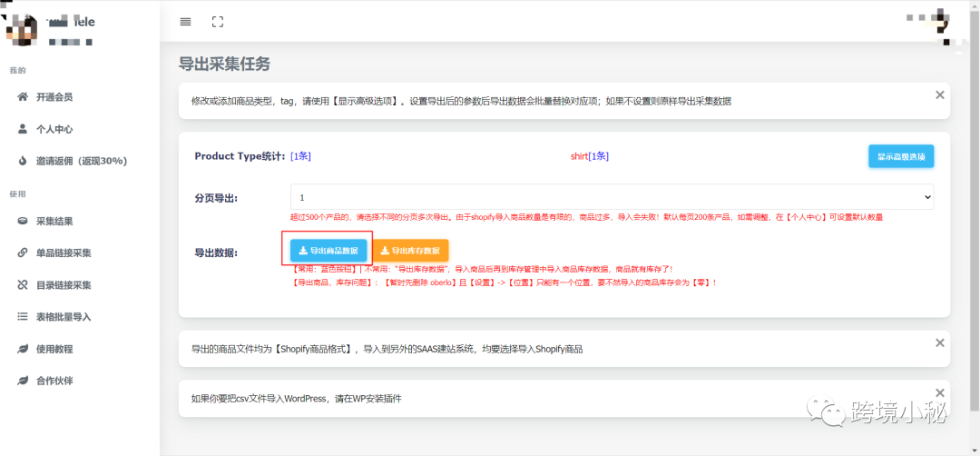Click the 显示高级选项 button
Screen dimensions: 980x456
point(901,156)
